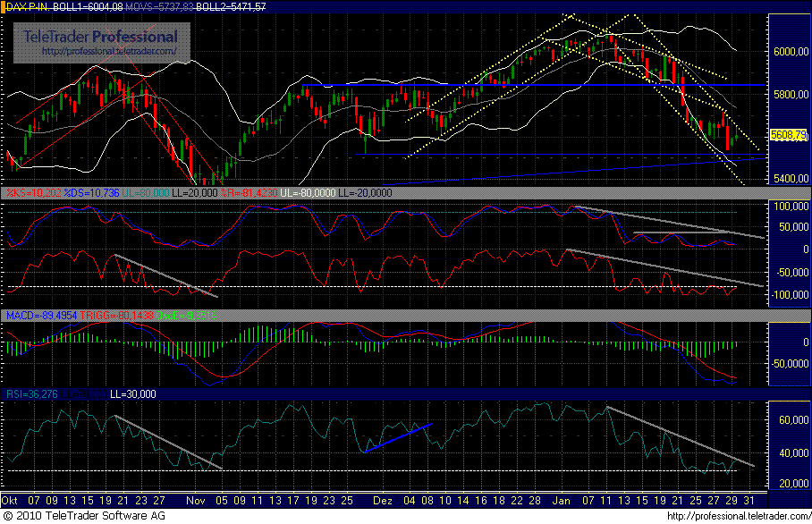Click the dark UL=70,000 RSI limit label
This screenshot has height=524, width=812.
84,394
